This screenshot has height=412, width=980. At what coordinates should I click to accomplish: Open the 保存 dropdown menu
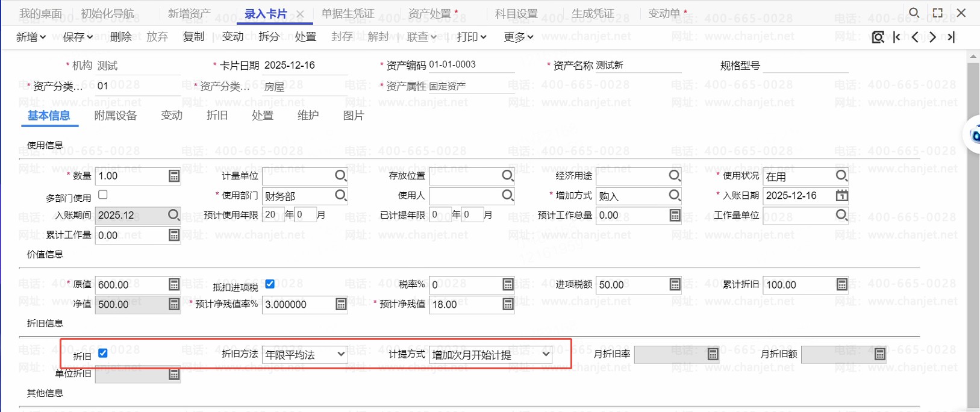[x=78, y=37]
